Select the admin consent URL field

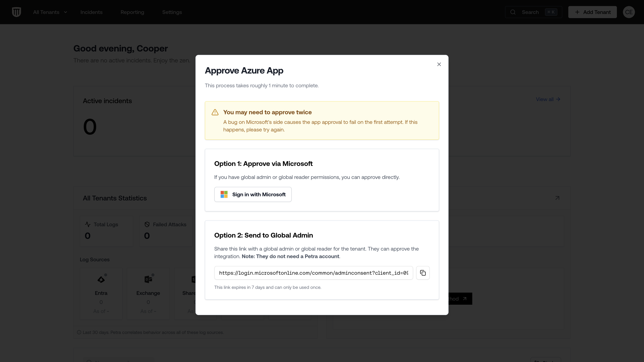(314, 273)
